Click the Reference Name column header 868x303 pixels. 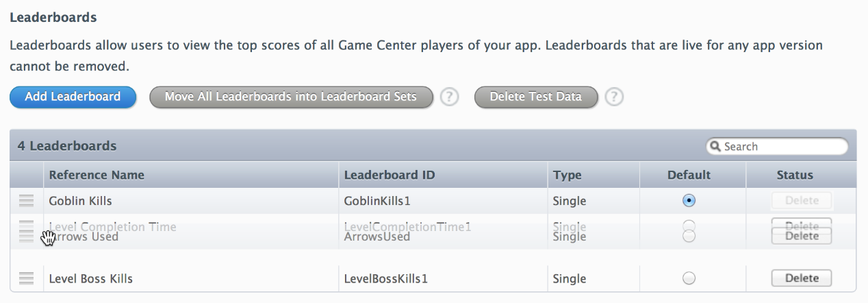[x=97, y=175]
